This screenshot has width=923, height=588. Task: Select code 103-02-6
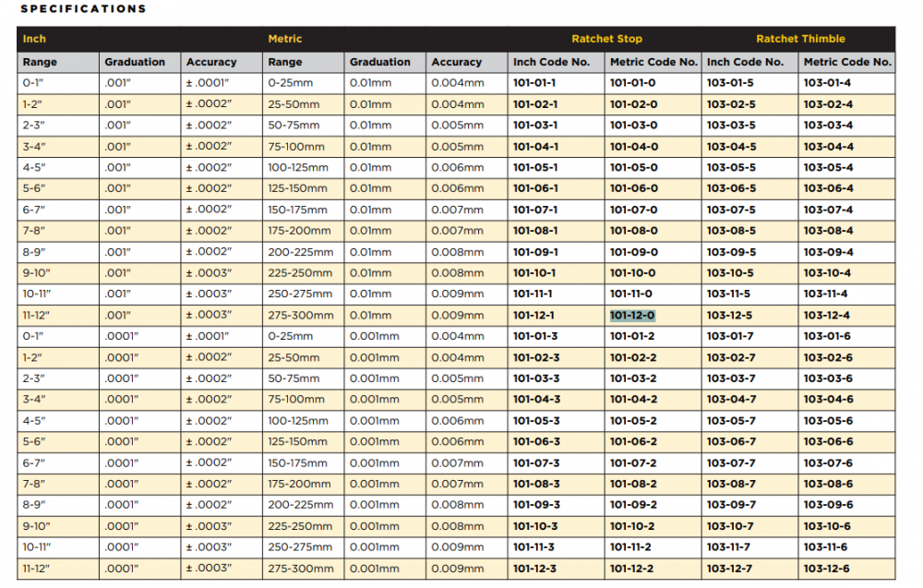pos(828,357)
